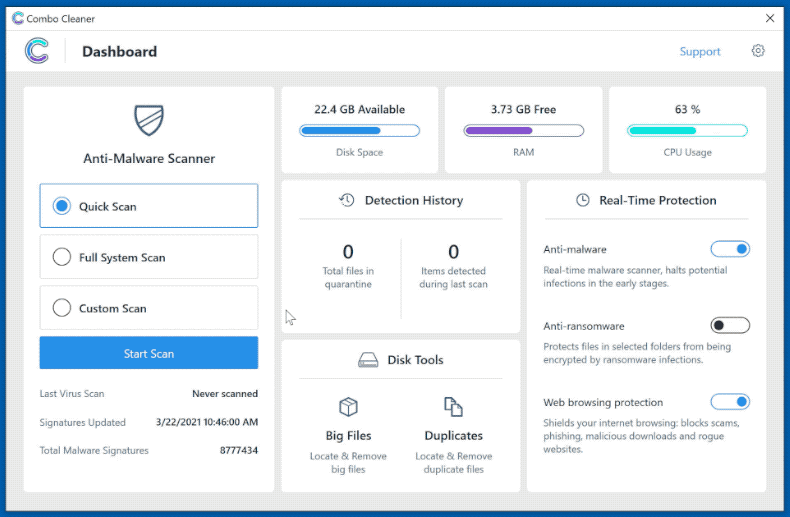This screenshot has height=517, width=790.
Task: Click Items detected during last scan count
Action: pos(453,251)
